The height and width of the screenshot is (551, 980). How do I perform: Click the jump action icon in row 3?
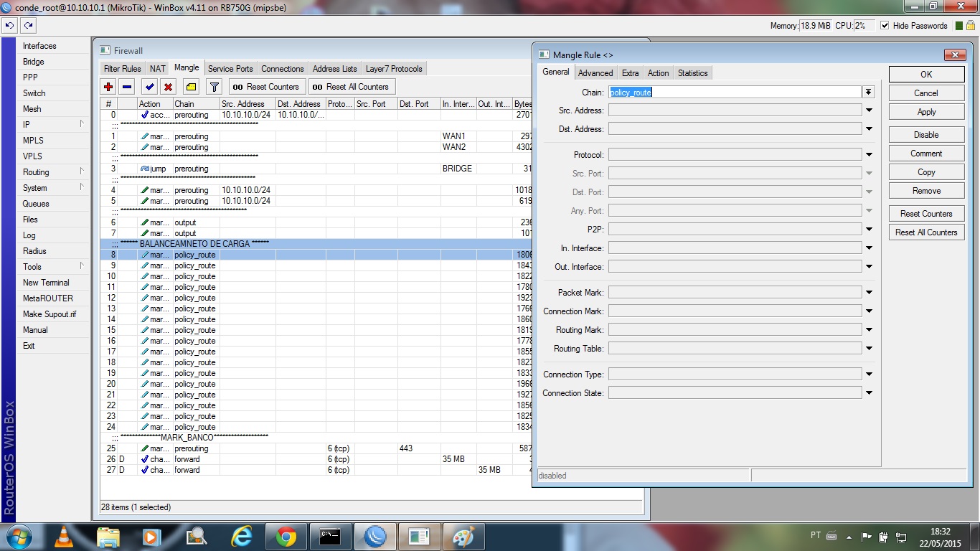point(145,169)
